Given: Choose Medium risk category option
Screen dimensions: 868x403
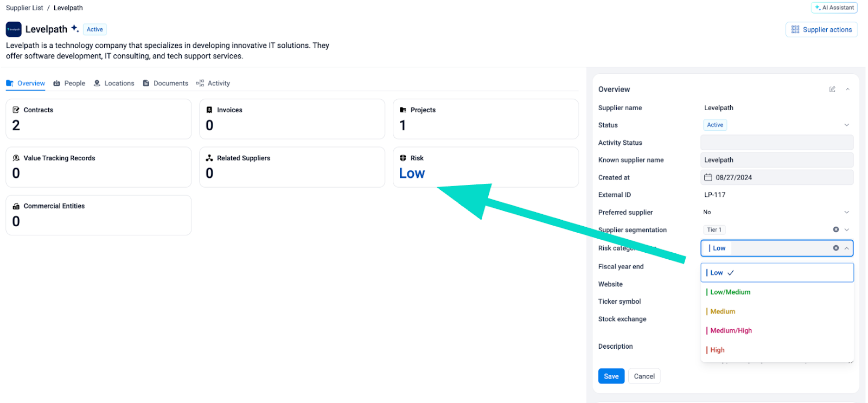Looking at the screenshot, I should click(723, 311).
